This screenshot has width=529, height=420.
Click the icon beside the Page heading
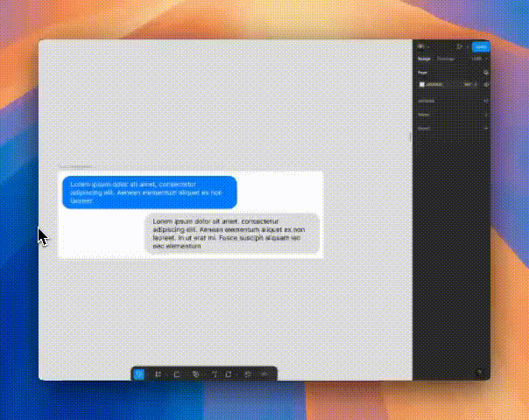(x=486, y=73)
